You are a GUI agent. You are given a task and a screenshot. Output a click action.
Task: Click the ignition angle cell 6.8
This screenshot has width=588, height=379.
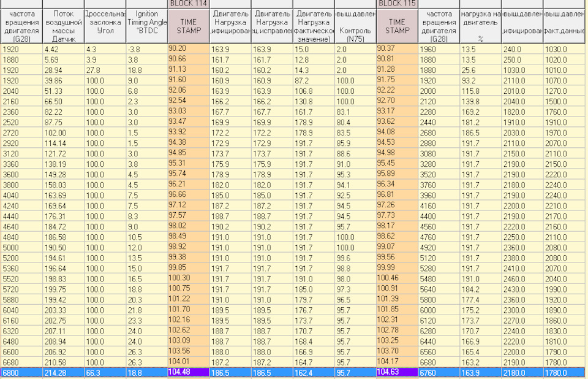click(147, 91)
